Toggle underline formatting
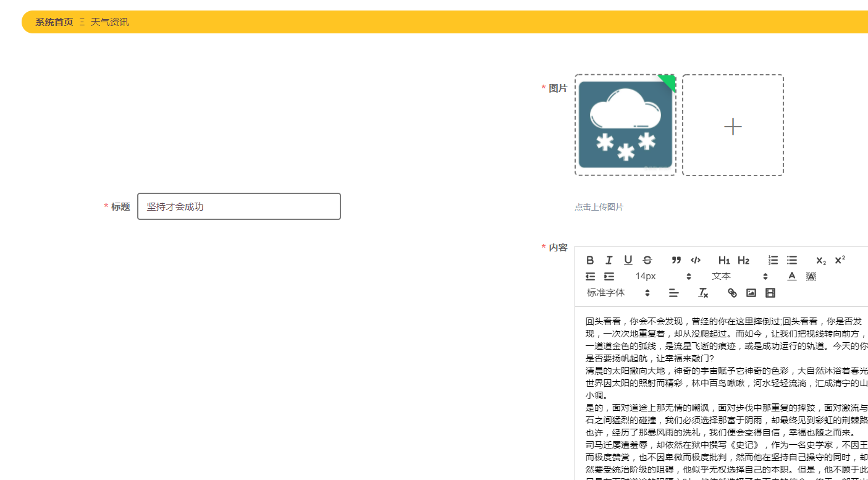 (x=628, y=260)
